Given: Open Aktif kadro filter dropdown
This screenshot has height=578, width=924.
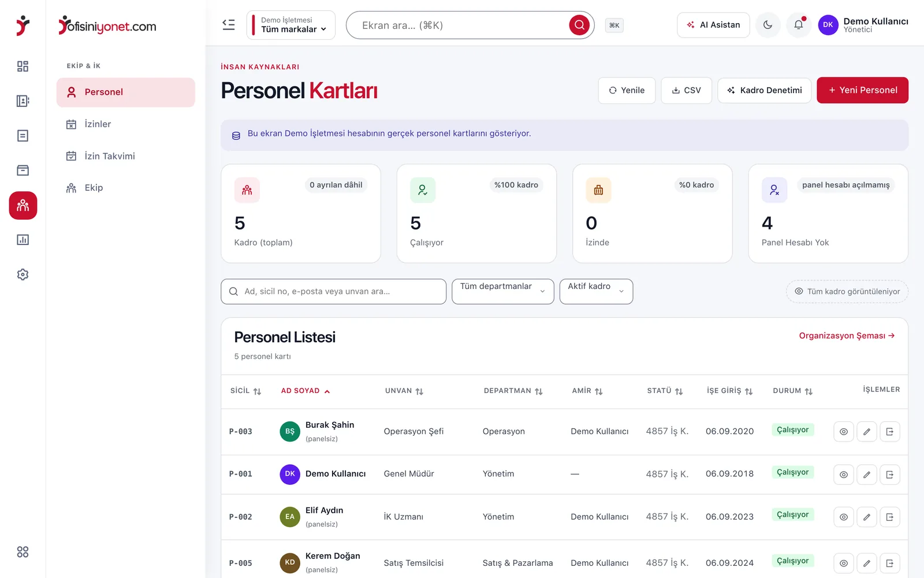Looking at the screenshot, I should [x=596, y=291].
